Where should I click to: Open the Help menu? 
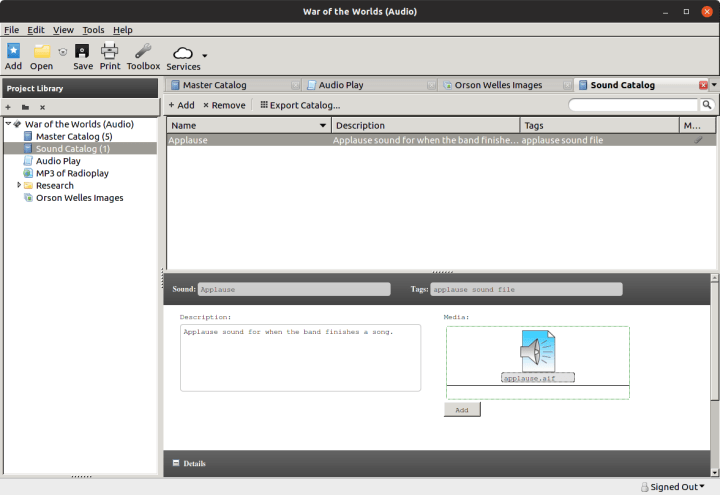pyautogui.click(x=123, y=30)
